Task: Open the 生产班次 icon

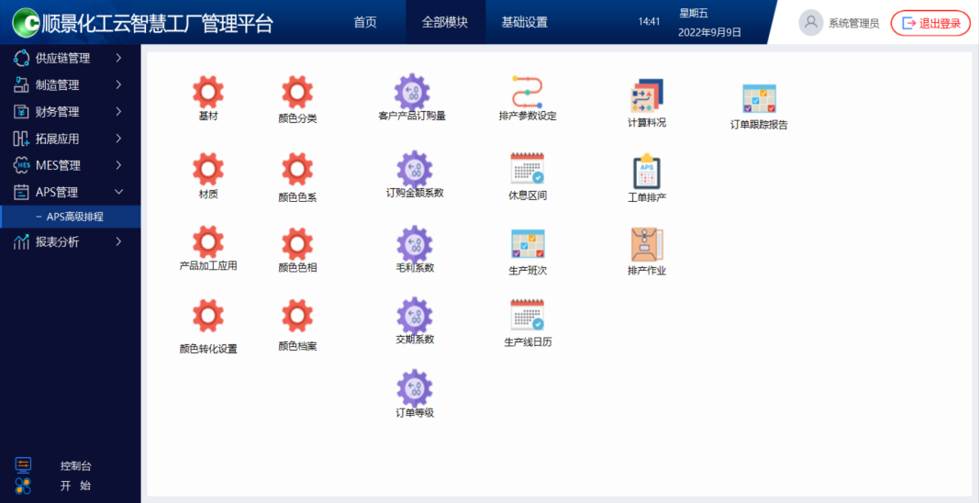Action: coord(528,244)
